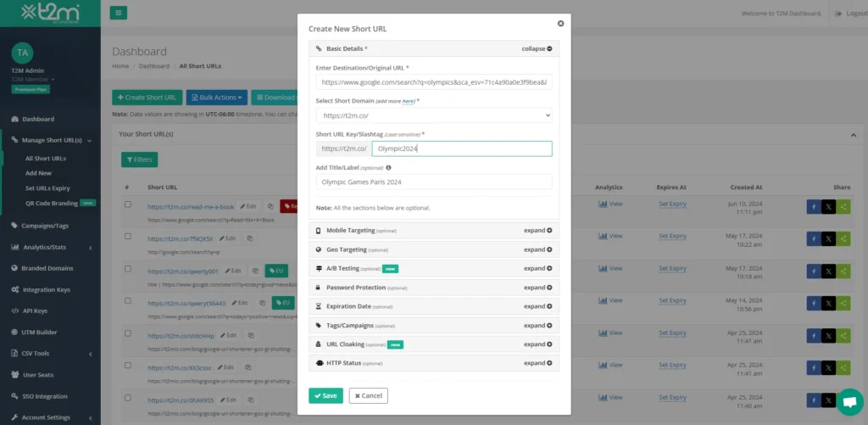Click X share icon for read-me-a-book row
This screenshot has height=425, width=868.
click(x=828, y=207)
